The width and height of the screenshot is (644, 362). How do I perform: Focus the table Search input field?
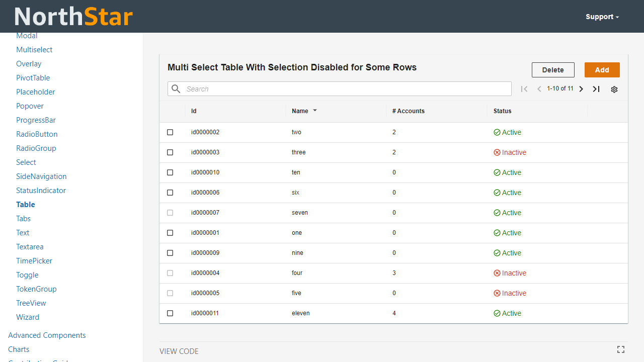[347, 89]
